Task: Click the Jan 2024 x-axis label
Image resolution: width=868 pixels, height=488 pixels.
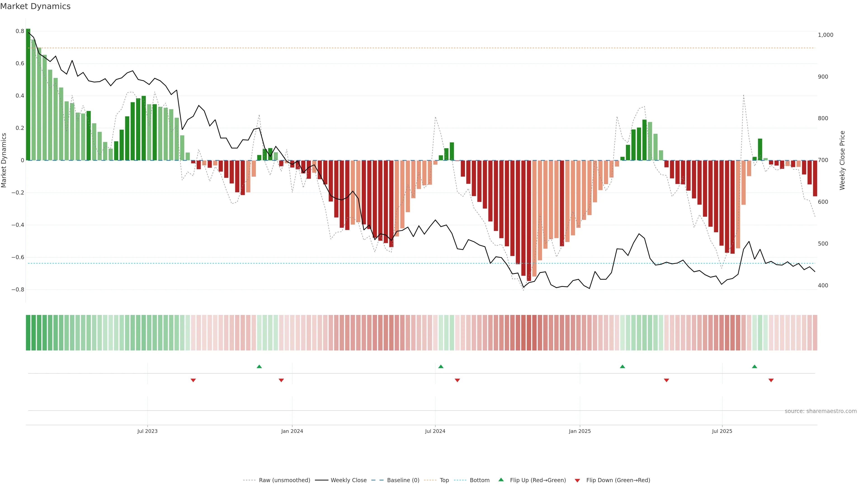Action: point(292,431)
